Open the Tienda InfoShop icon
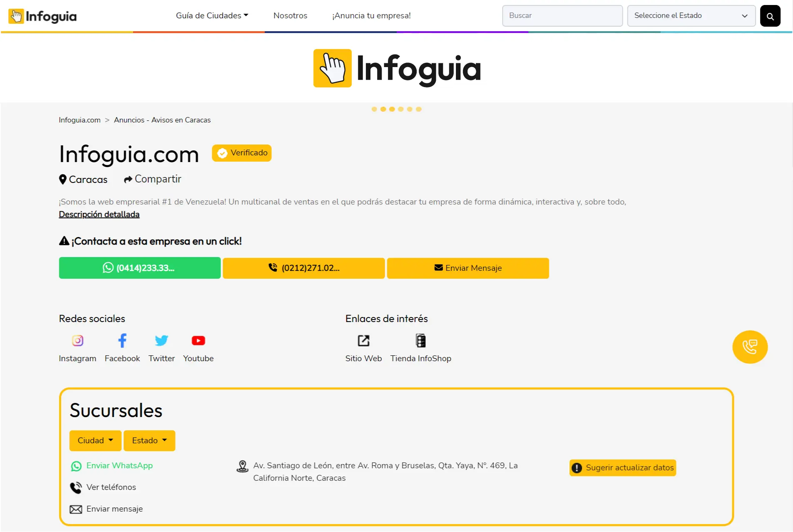 pyautogui.click(x=420, y=341)
